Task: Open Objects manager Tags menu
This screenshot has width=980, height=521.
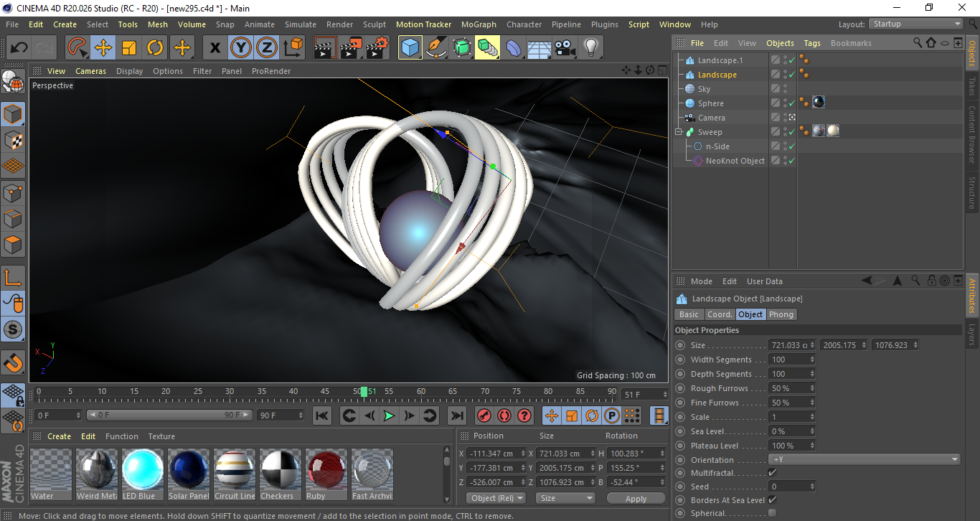Action: click(x=812, y=43)
